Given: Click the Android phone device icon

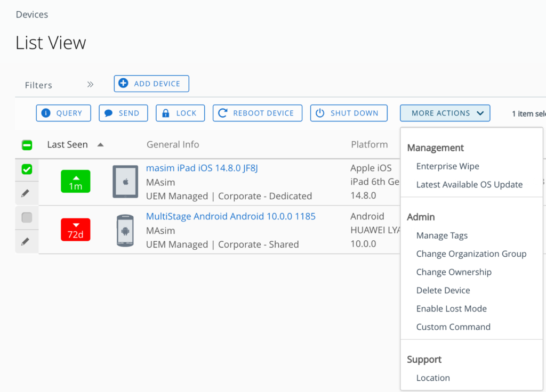Looking at the screenshot, I should click(125, 230).
